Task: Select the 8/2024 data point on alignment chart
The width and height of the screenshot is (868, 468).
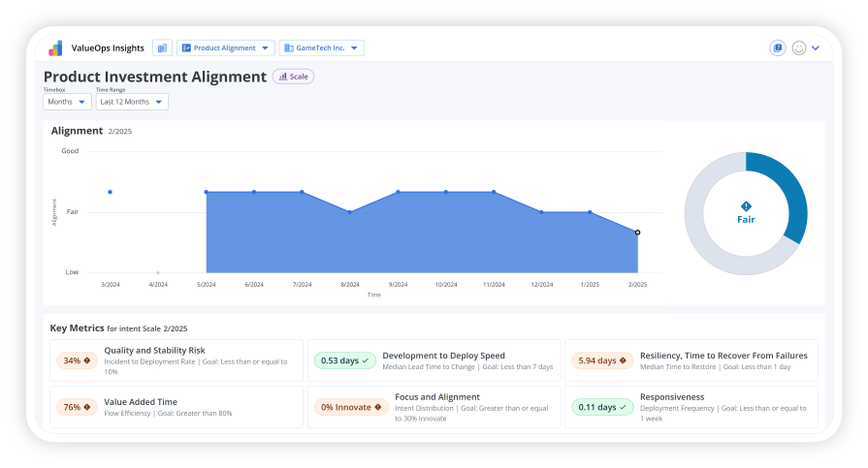Action: coord(350,212)
